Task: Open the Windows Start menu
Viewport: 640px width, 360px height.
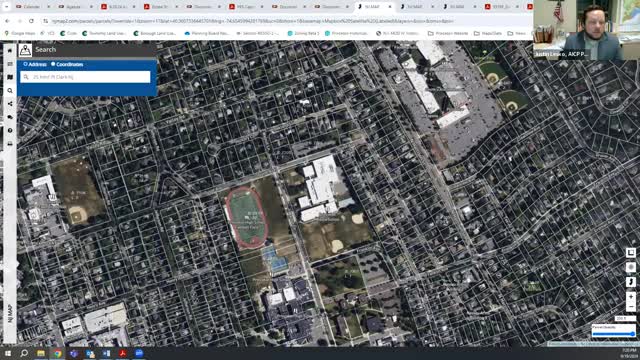Action: point(8,353)
